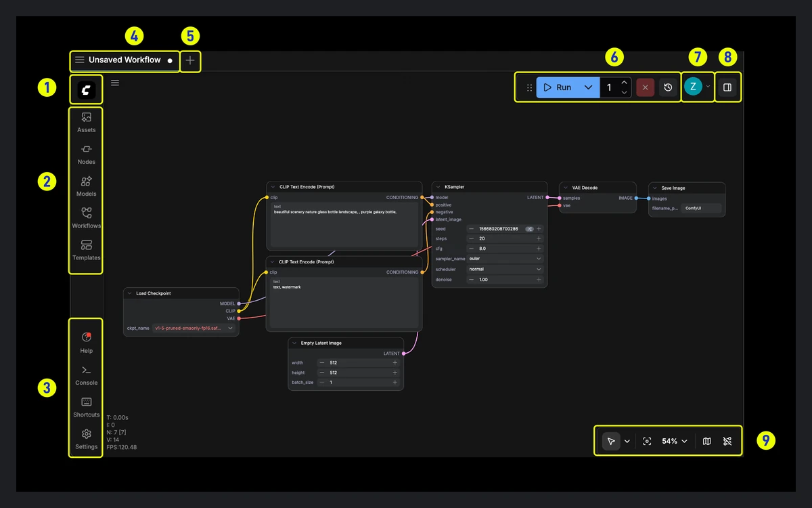This screenshot has width=812, height=508.
Task: Open the hamburger menu beside Unsaved Workflow
Action: (x=80, y=60)
